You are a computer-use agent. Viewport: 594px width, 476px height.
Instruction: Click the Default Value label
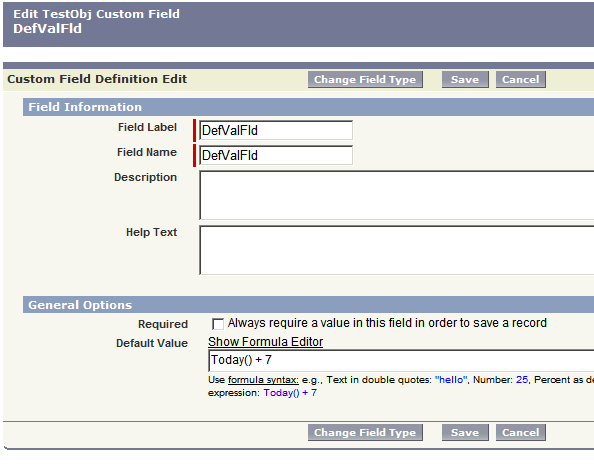pos(152,343)
